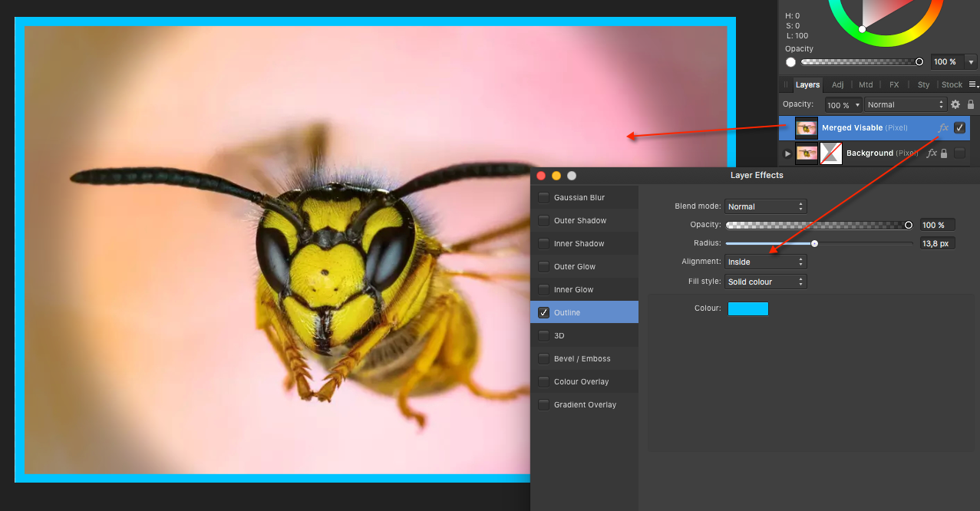980x511 pixels.
Task: Switch to the Adj panel tab
Action: click(837, 84)
